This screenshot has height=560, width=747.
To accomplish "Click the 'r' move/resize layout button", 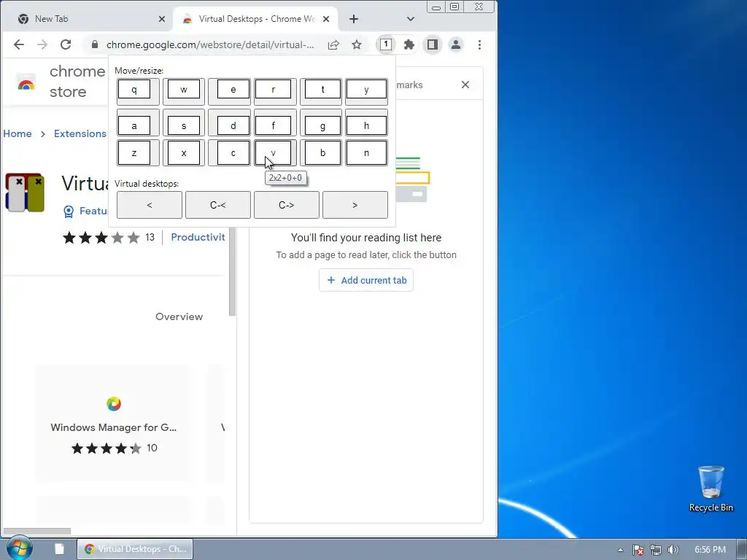I will point(275,91).
